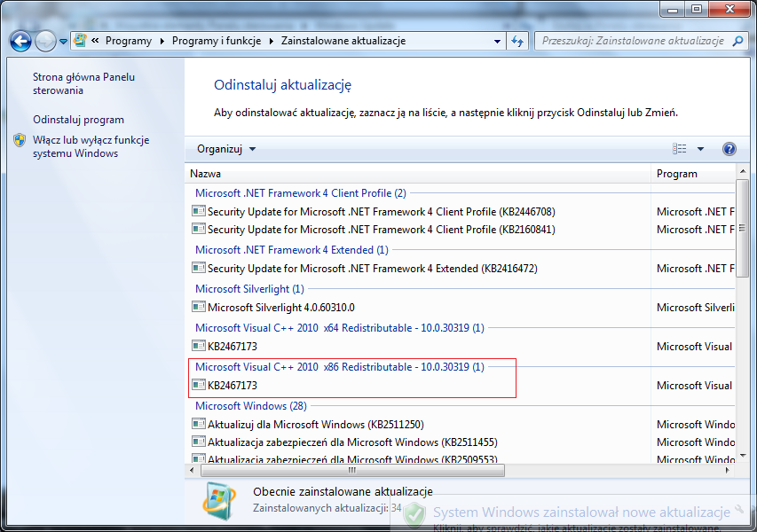Sort by the Nazwa column header
This screenshot has height=532, width=757.
click(x=418, y=174)
